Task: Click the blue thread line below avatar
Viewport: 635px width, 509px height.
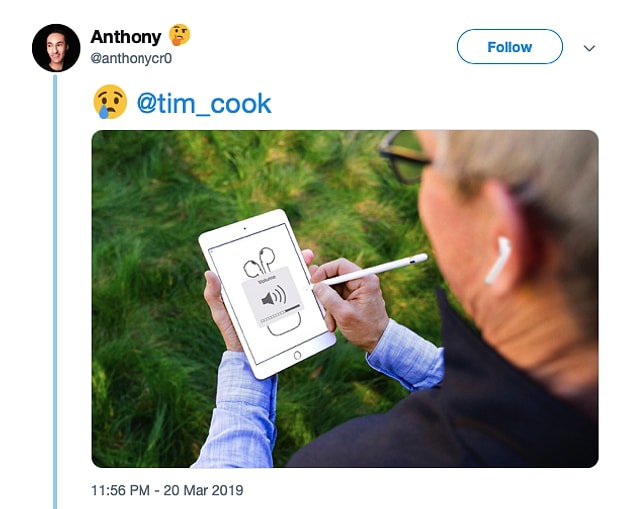Action: click(55, 292)
